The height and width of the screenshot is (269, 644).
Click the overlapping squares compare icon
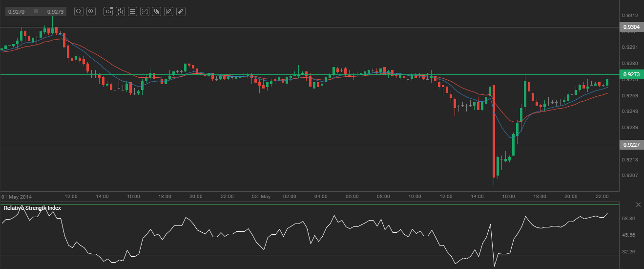tap(156, 11)
